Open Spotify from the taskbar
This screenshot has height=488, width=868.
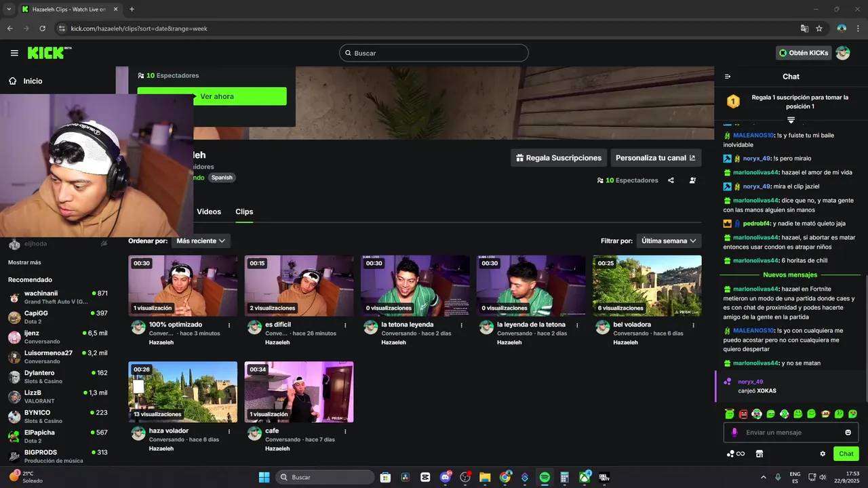tap(545, 477)
